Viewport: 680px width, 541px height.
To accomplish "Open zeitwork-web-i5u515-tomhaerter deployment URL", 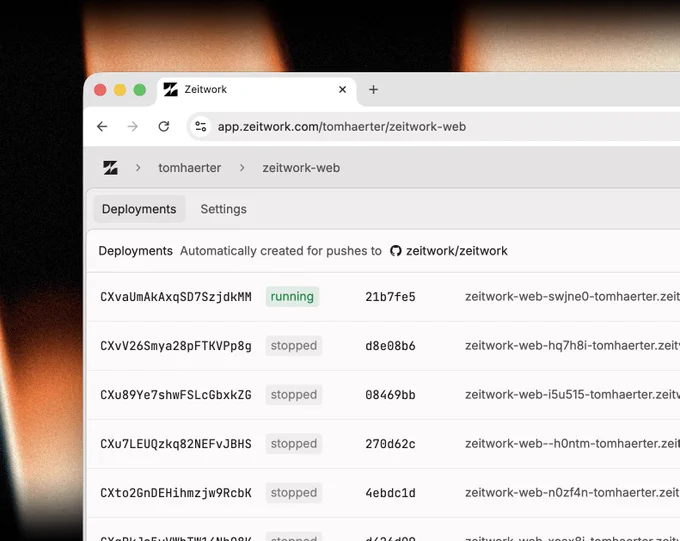I will click(x=572, y=395).
